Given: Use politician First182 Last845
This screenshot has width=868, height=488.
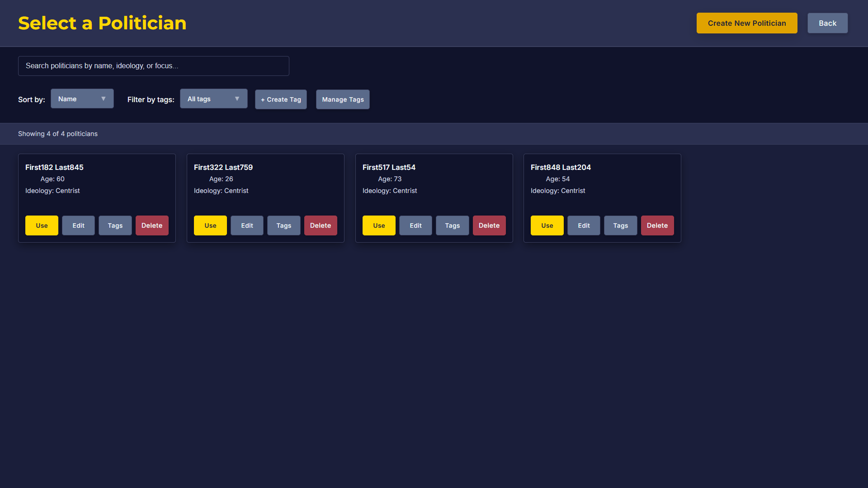Looking at the screenshot, I should click(x=42, y=225).
